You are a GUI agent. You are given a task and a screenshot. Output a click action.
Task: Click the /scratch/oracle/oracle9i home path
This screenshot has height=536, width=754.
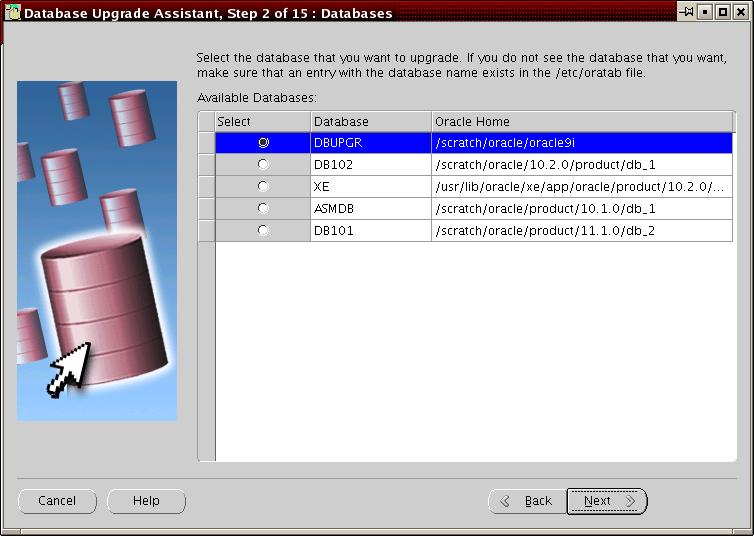582,143
